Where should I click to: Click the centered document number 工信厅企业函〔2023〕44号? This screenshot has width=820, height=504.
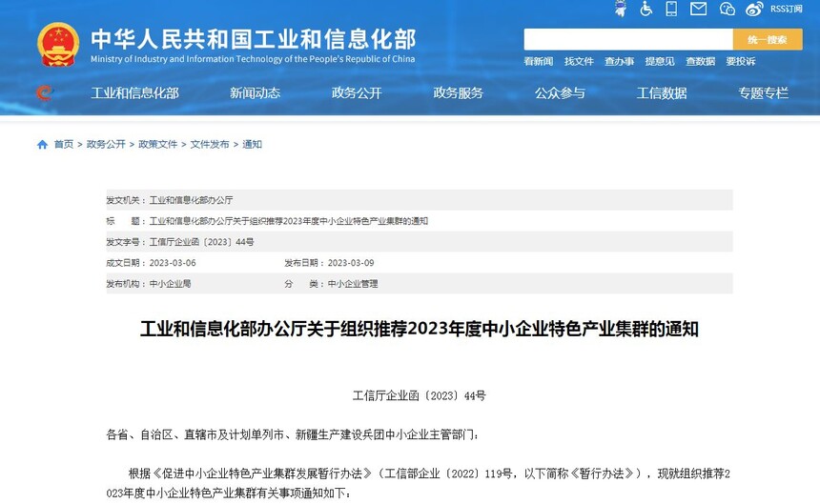click(420, 396)
